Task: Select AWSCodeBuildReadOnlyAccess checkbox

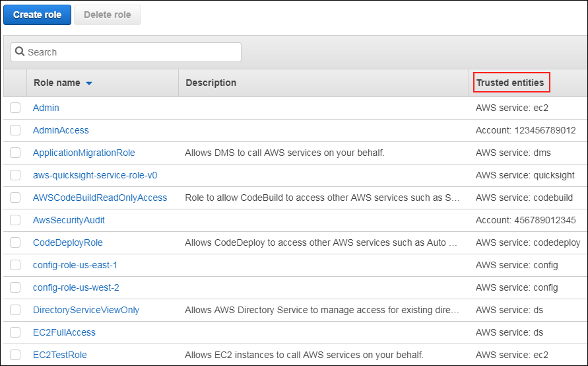Action: 15,198
